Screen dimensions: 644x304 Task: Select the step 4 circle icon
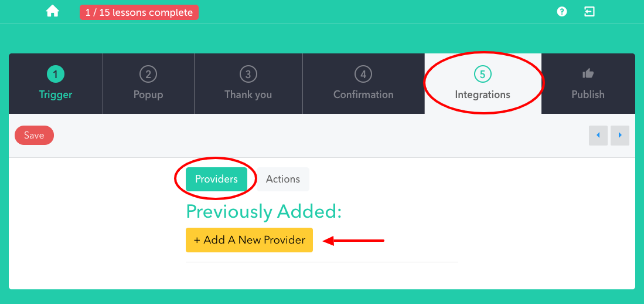click(x=363, y=75)
